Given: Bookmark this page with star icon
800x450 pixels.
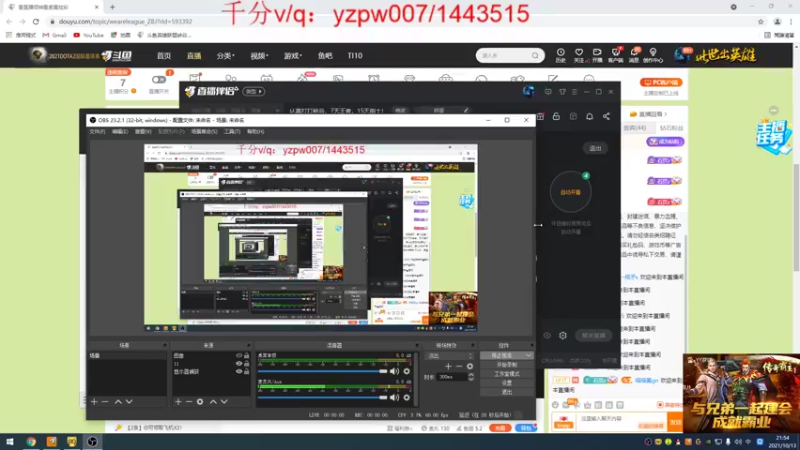Looking at the screenshot, I should pyautogui.click(x=761, y=21).
